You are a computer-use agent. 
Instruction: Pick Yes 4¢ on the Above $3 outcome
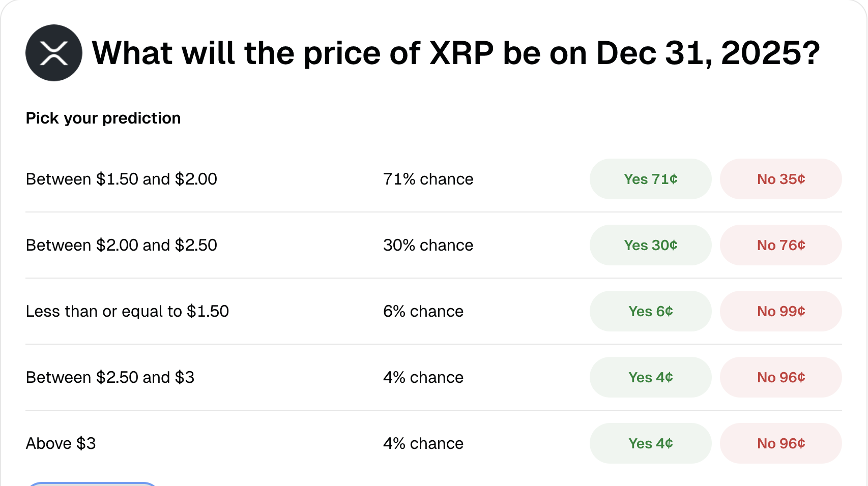[x=650, y=443]
